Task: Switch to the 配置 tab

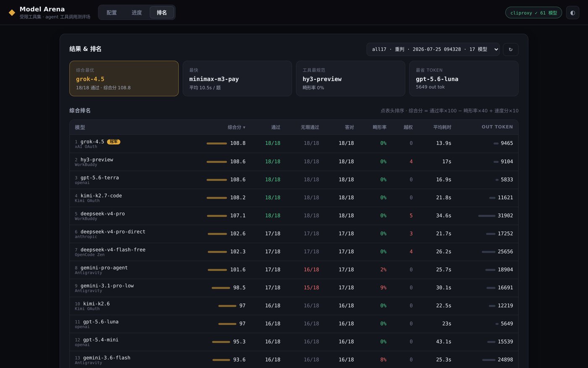Action: pyautogui.click(x=112, y=13)
